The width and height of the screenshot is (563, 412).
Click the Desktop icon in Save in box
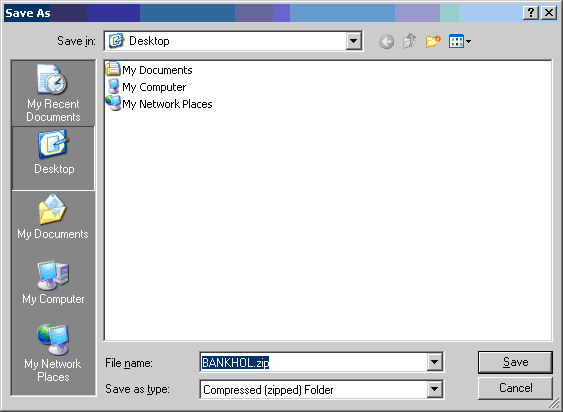[116, 41]
